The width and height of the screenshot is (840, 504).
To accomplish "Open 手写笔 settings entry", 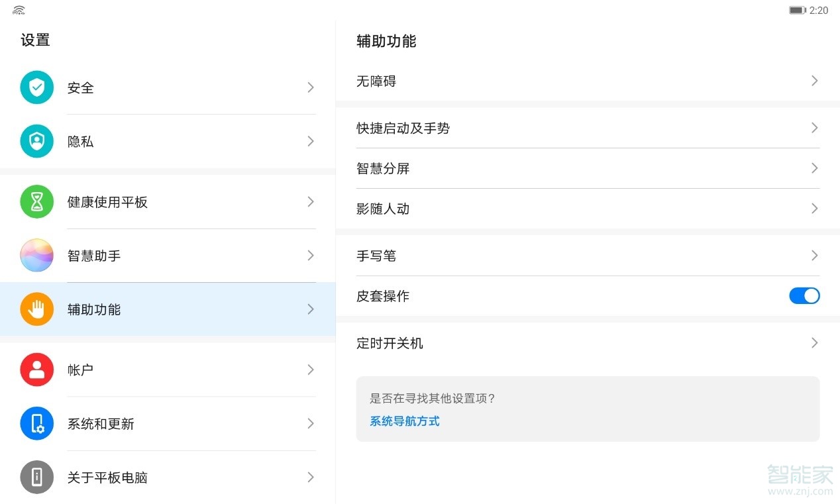I will (586, 256).
